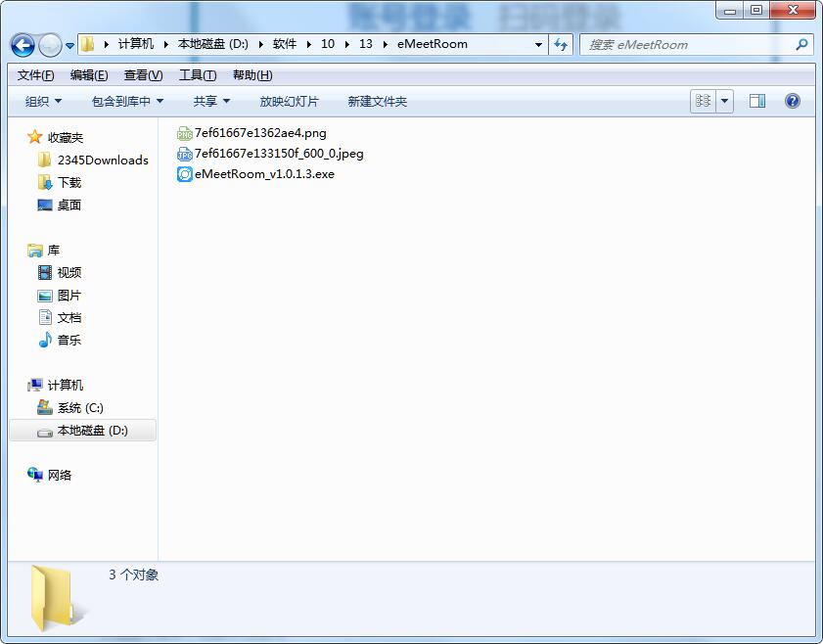Expand the 包含到库中 dropdown
This screenshot has height=644, width=823.
point(127,101)
